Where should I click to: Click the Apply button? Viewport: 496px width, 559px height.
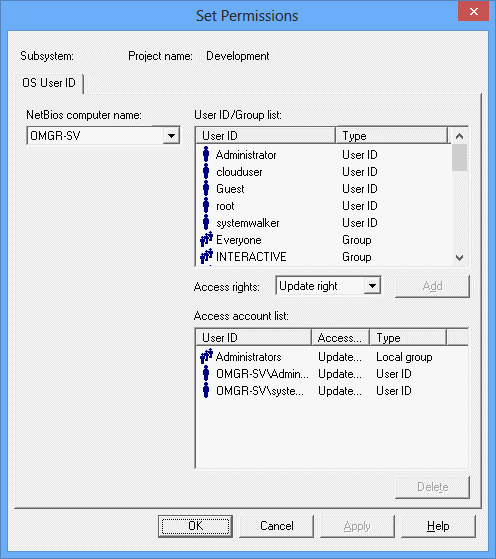[x=357, y=526]
